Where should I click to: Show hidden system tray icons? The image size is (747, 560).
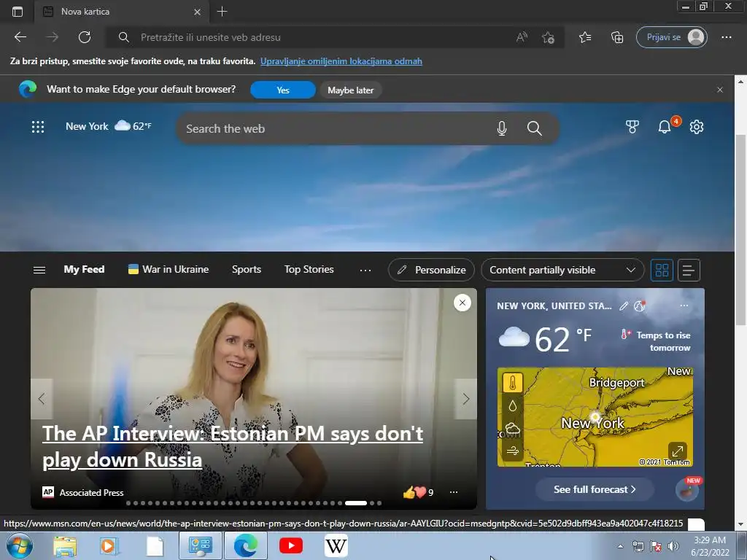coord(620,547)
